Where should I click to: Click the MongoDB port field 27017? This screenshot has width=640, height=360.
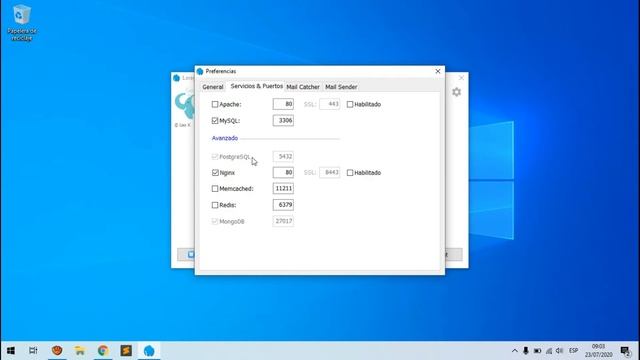(283, 221)
